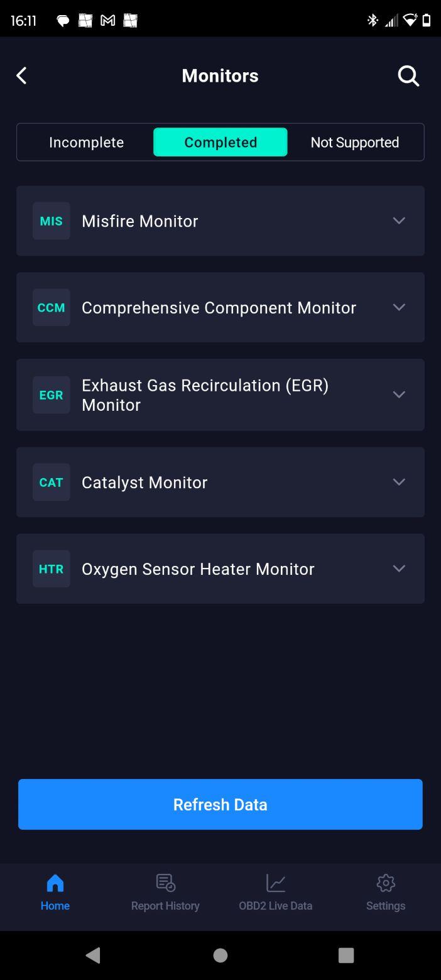Select the Completed filter
The image size is (441, 980).
pyautogui.click(x=220, y=142)
